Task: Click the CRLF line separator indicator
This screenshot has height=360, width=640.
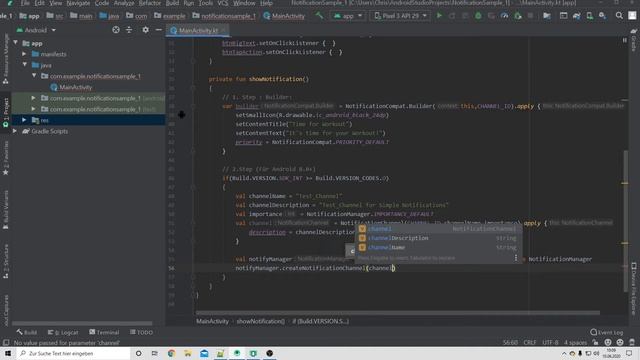Action: [529, 342]
